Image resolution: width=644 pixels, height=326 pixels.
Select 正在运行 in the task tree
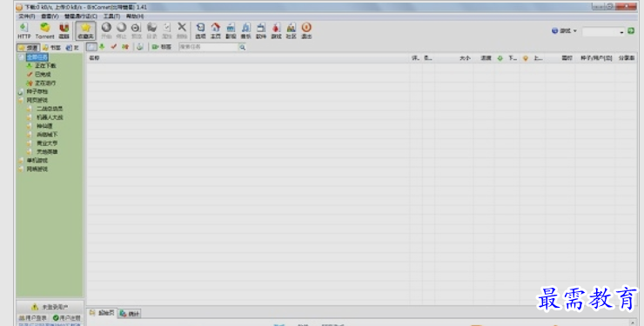coord(45,83)
